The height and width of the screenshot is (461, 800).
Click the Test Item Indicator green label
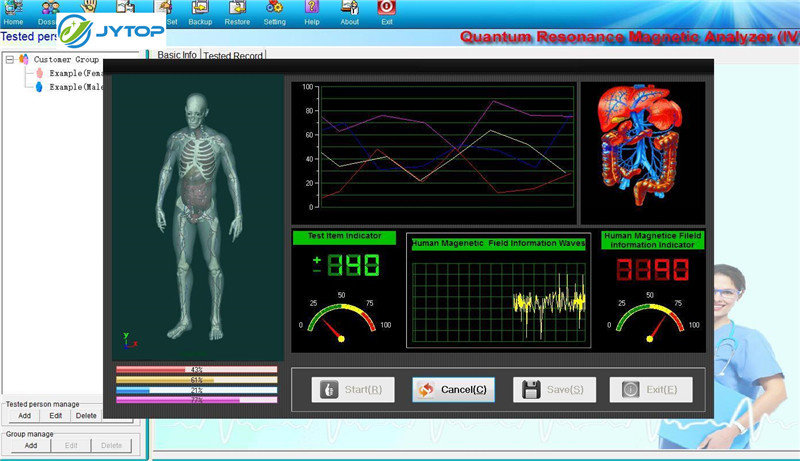coord(344,236)
